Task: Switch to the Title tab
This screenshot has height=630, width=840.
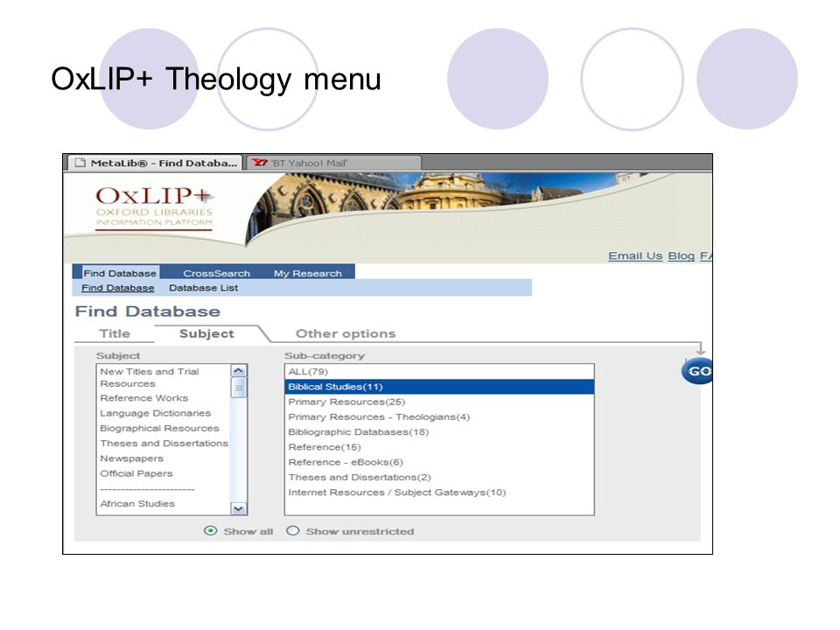Action: [x=115, y=333]
